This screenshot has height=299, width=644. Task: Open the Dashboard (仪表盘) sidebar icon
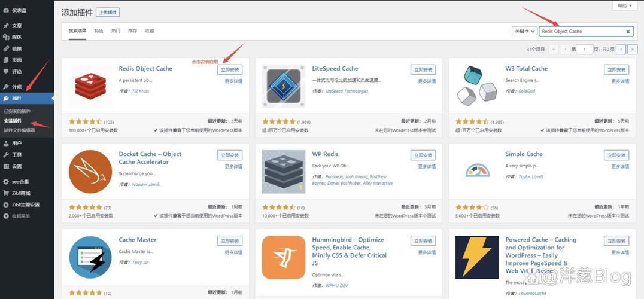6,10
